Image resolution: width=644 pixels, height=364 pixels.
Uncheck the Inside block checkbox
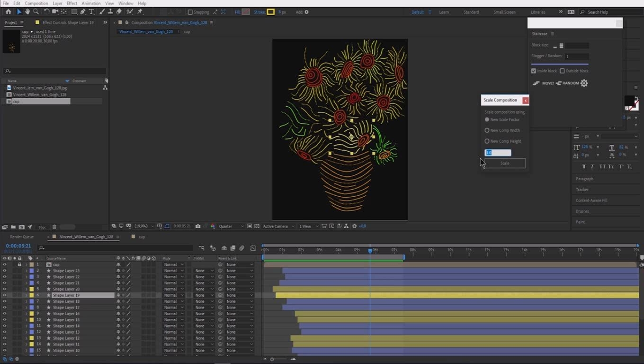point(534,71)
